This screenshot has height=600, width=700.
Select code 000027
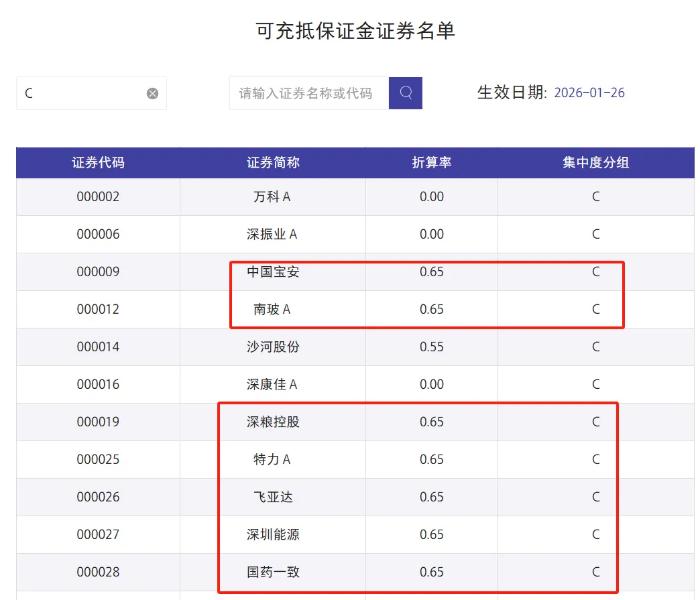98,534
